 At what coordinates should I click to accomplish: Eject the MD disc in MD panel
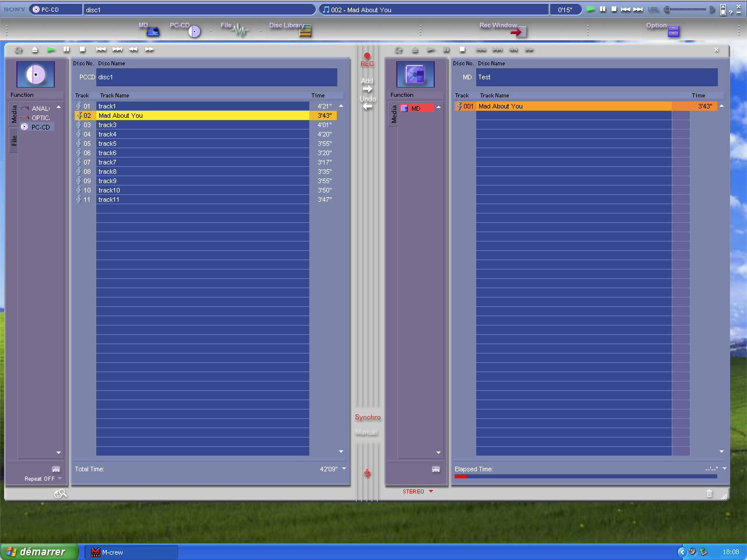415,50
